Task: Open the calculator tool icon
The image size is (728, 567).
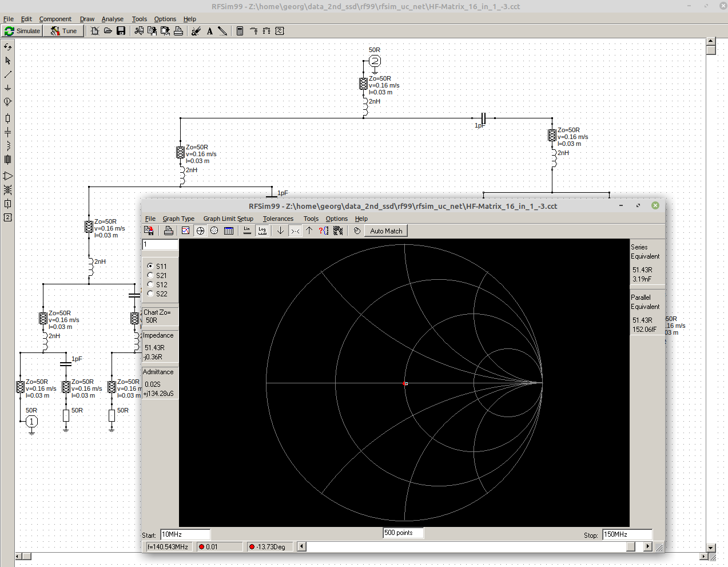Action: tap(240, 31)
